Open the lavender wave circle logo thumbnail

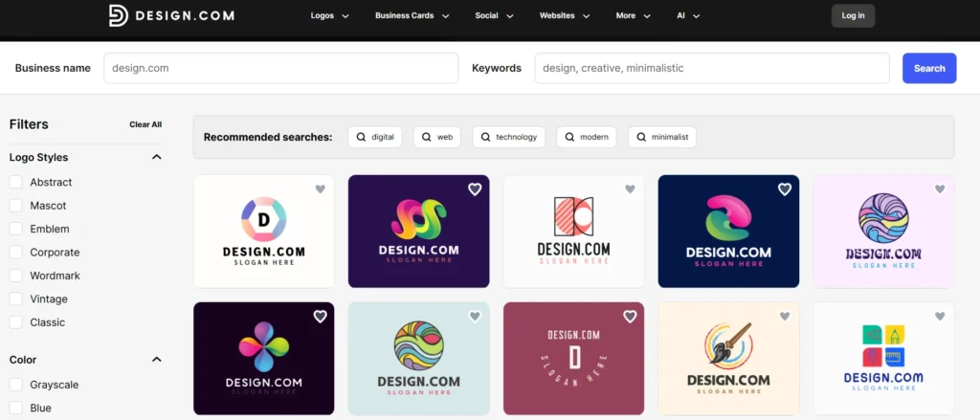point(883,232)
